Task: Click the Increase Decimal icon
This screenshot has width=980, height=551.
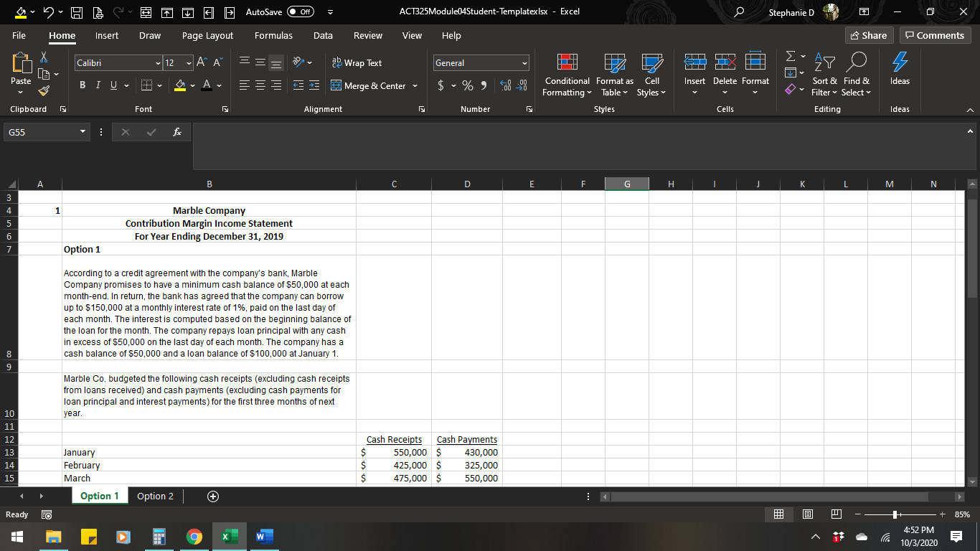Action: coord(504,85)
